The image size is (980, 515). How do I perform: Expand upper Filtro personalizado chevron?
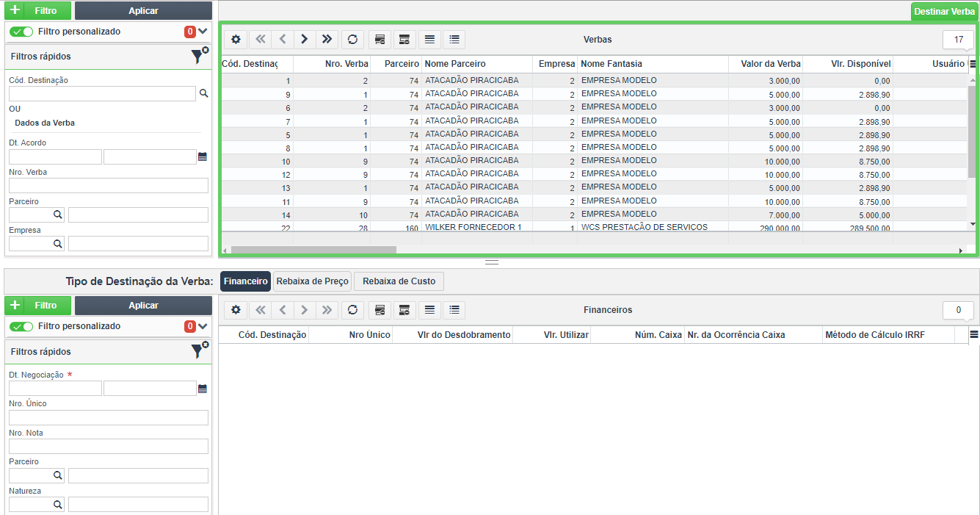(x=203, y=32)
